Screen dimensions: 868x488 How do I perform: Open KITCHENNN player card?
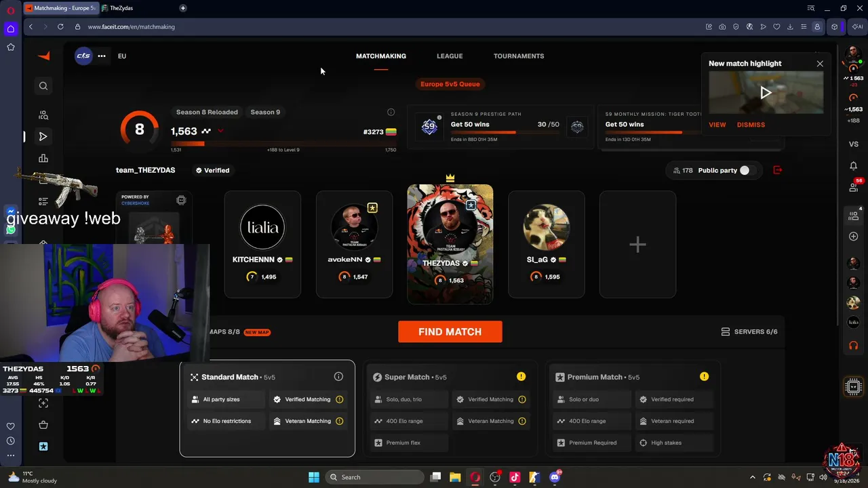262,245
